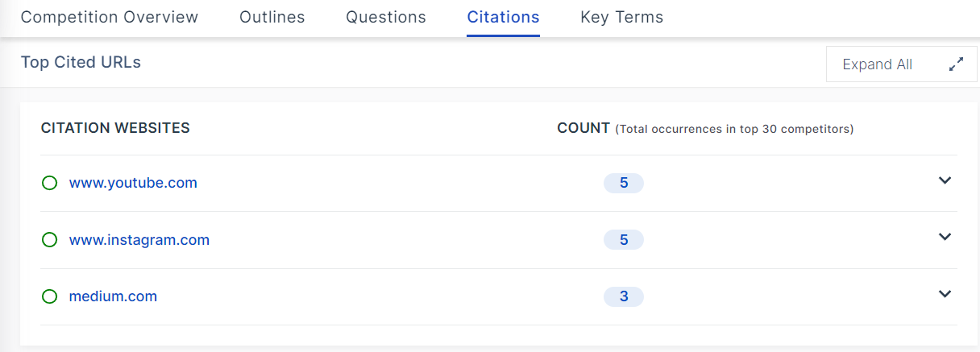
Task: Click the count badge in the youtube row
Action: click(x=623, y=184)
